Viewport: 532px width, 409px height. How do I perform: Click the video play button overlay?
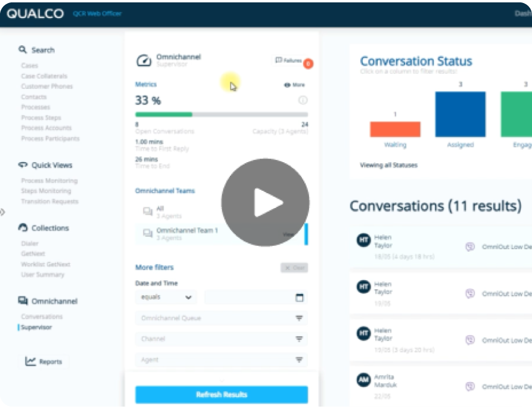pos(265,203)
